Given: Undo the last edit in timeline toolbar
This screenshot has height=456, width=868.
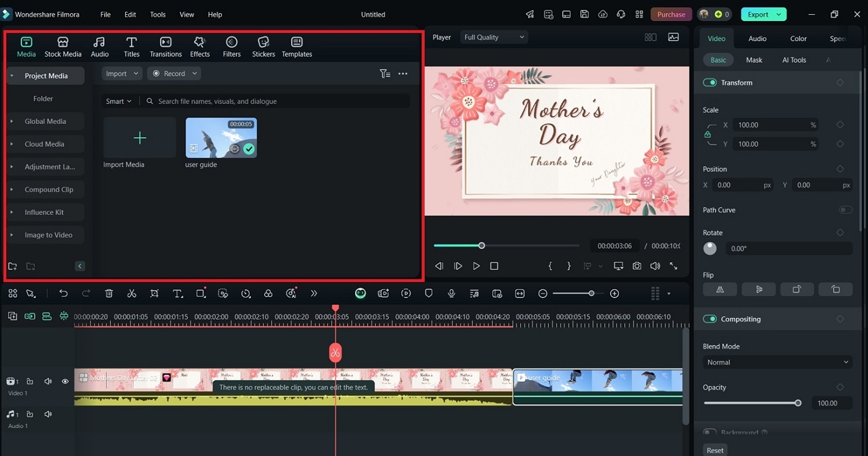Looking at the screenshot, I should tap(63, 293).
